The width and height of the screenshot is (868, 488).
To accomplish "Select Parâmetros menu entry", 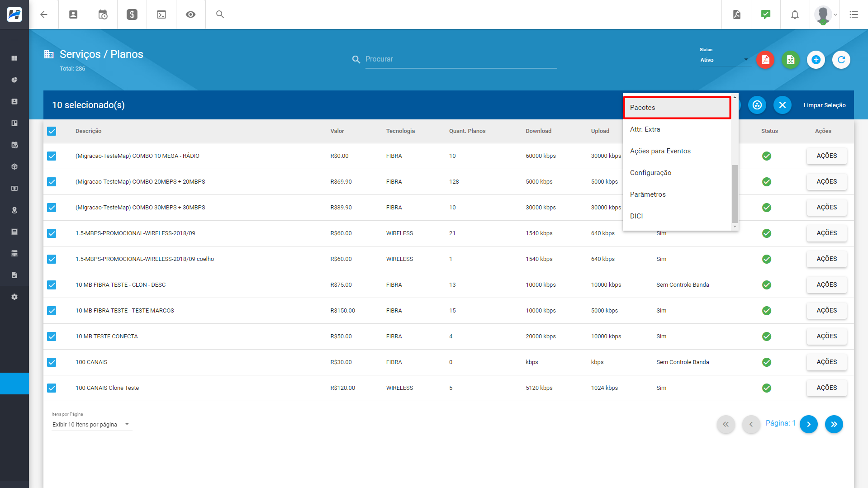I will pyautogui.click(x=677, y=194).
